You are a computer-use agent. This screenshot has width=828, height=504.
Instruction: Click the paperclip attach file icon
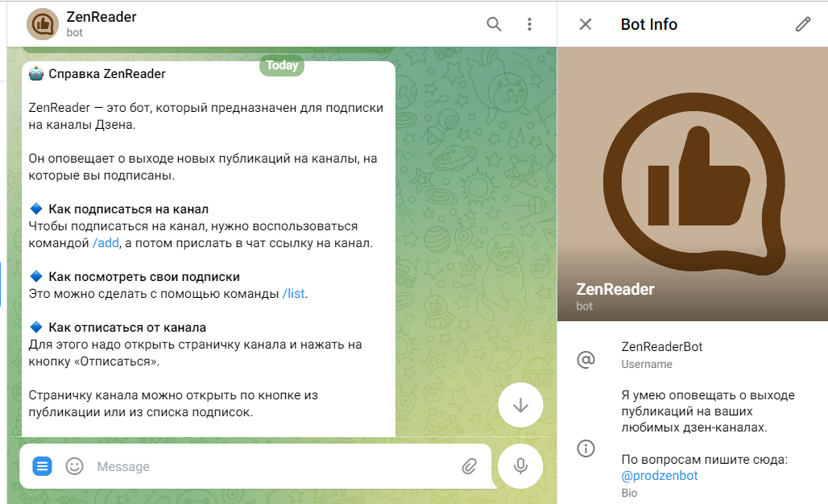click(469, 466)
